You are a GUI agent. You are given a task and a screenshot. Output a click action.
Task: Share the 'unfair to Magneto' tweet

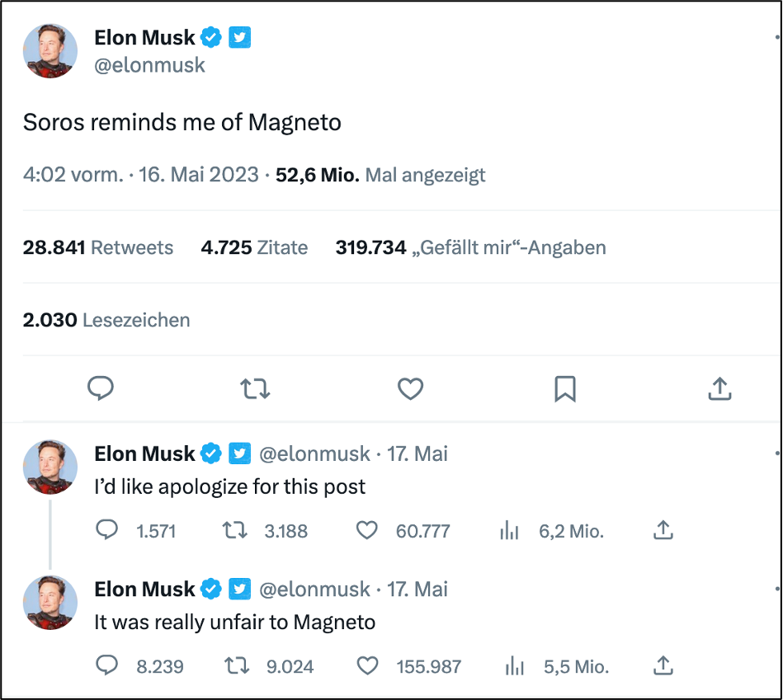click(x=663, y=665)
